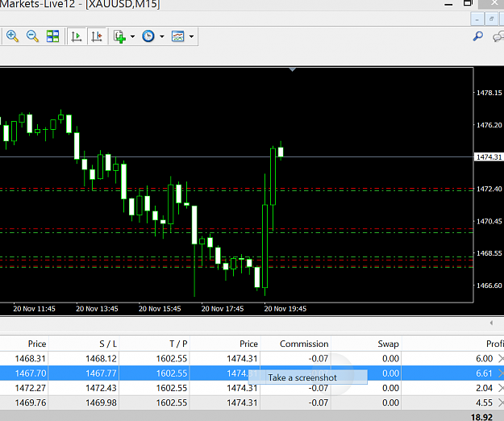The height and width of the screenshot is (421, 504).
Task: Open the chat bubbles icon
Action: point(498,36)
